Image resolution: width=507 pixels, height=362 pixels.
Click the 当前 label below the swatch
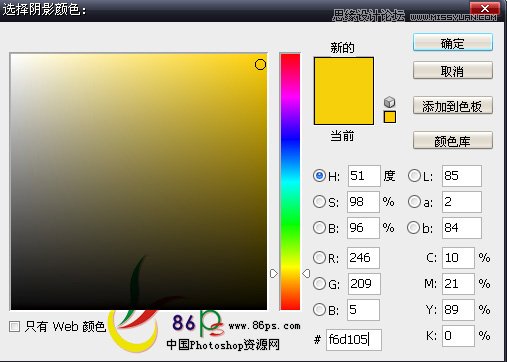[342, 136]
